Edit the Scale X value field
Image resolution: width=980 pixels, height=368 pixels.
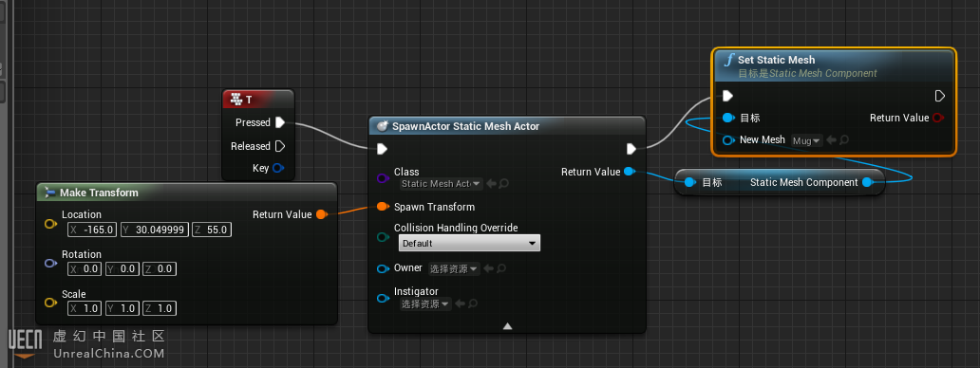coord(85,308)
